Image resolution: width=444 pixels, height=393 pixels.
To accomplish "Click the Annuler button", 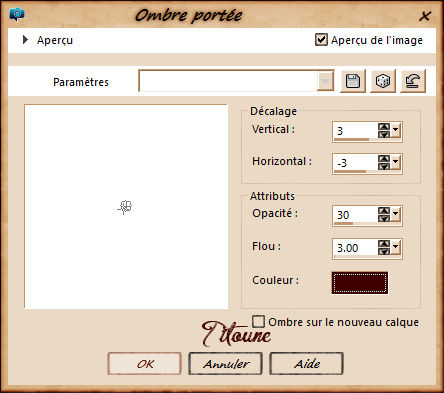I will (225, 364).
